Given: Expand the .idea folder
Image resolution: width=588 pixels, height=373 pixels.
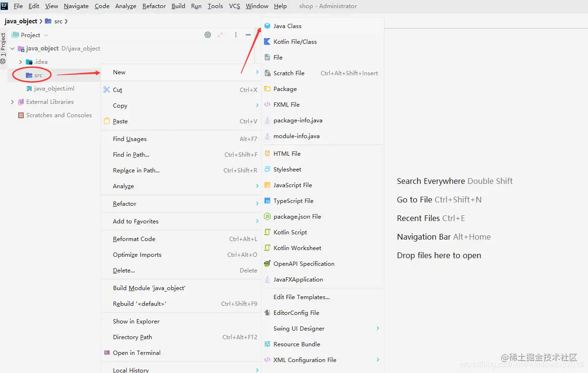Looking at the screenshot, I should pos(20,62).
